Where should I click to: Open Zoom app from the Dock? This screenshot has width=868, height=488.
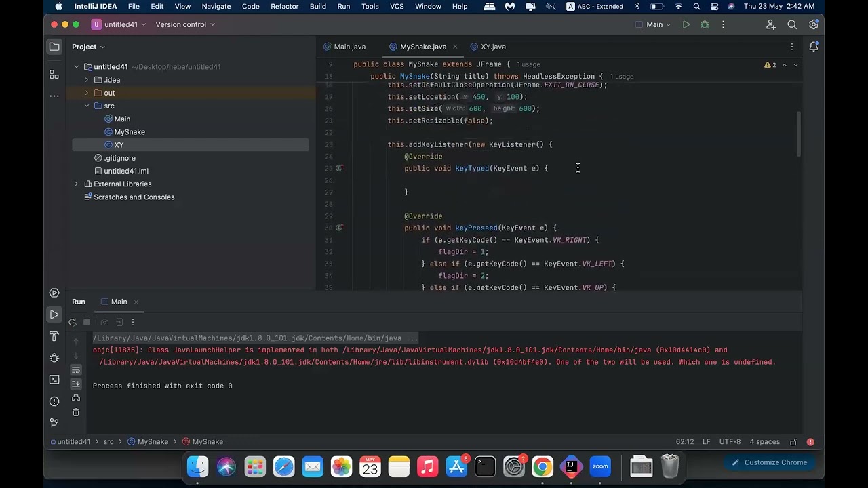pyautogui.click(x=600, y=466)
